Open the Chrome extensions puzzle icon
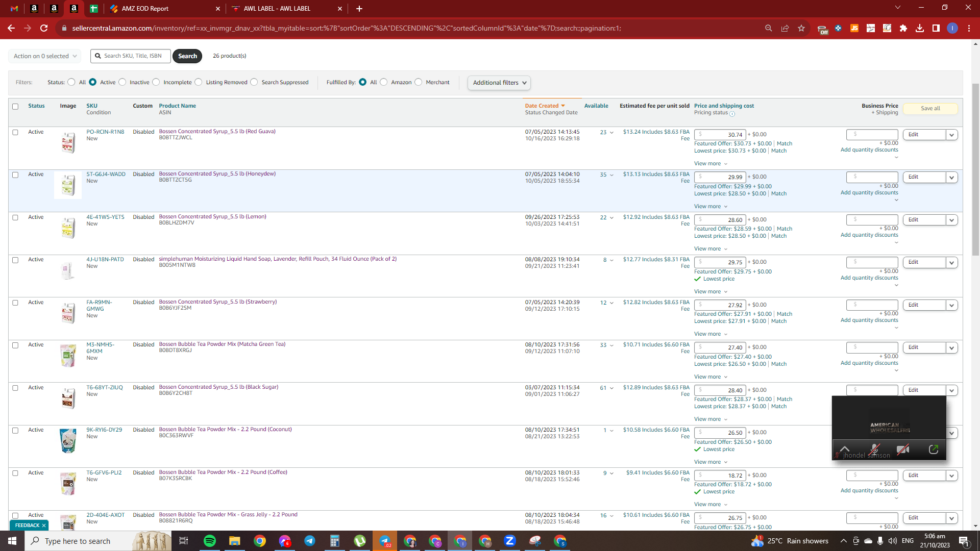This screenshot has width=980, height=551. click(903, 28)
